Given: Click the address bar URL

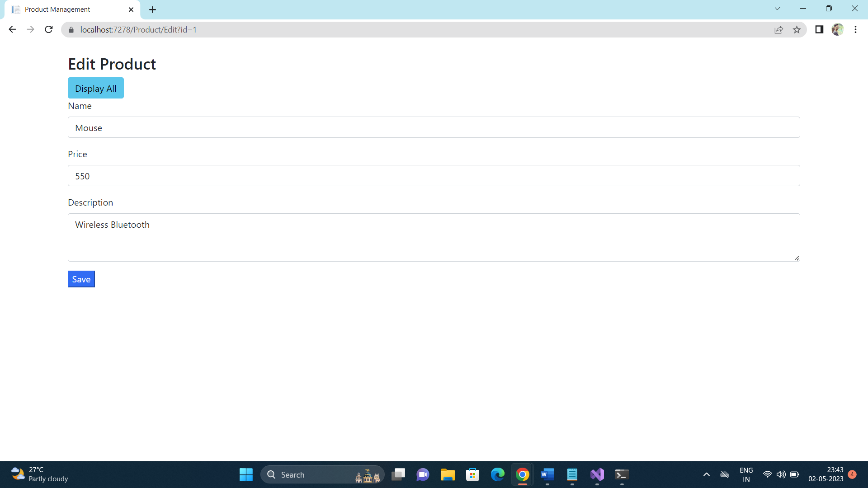Looking at the screenshot, I should 138,30.
